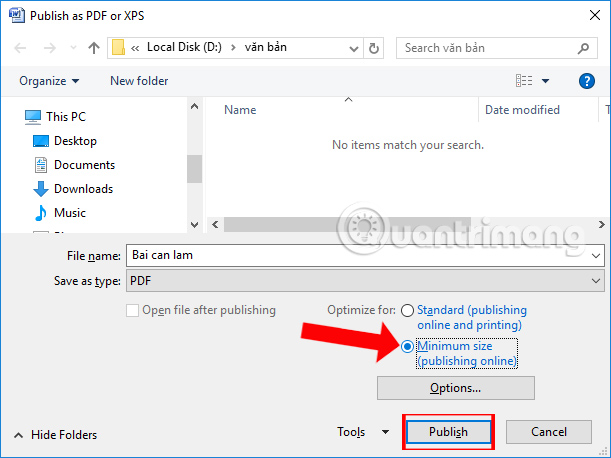611x458 pixels.
Task: Click the navigation pane scroll down arrow
Action: (194, 225)
